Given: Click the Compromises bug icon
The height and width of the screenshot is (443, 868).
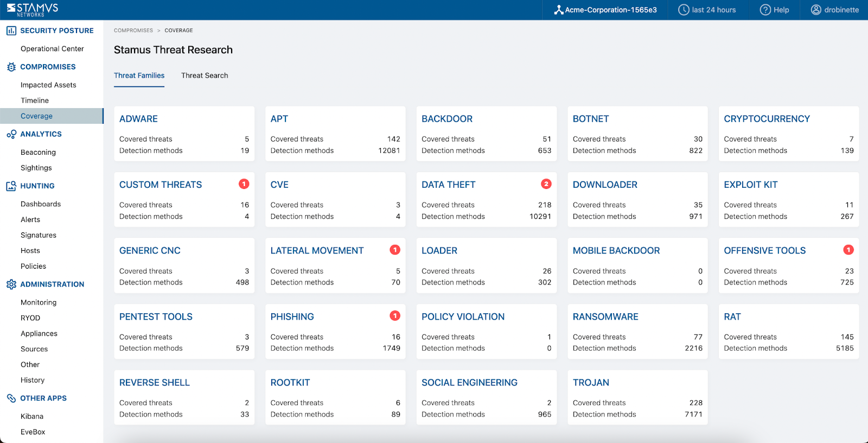Looking at the screenshot, I should pos(11,67).
